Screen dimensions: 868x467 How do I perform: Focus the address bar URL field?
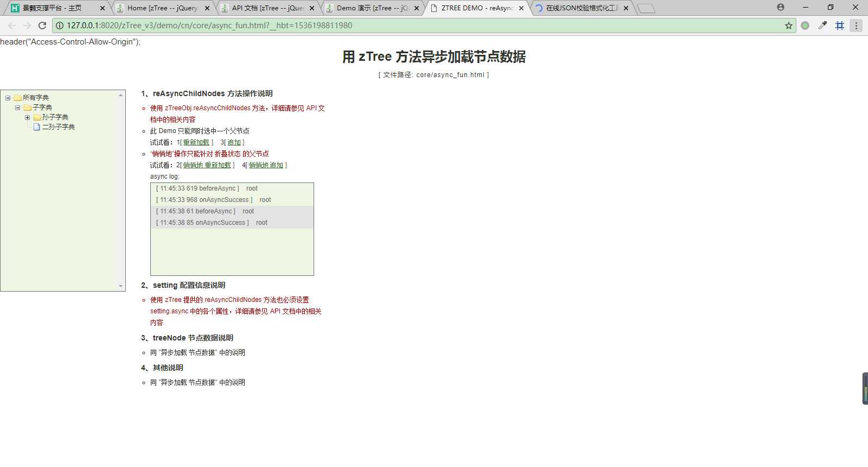423,26
